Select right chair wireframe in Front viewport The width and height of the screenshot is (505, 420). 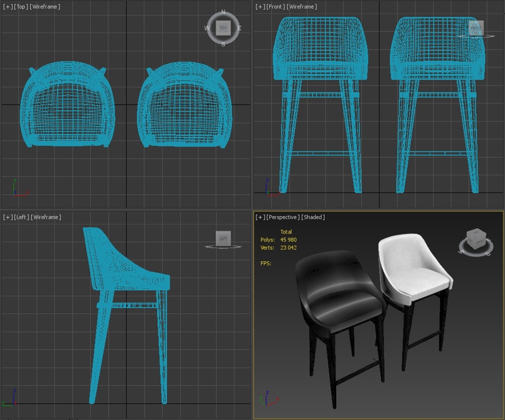[x=437, y=104]
